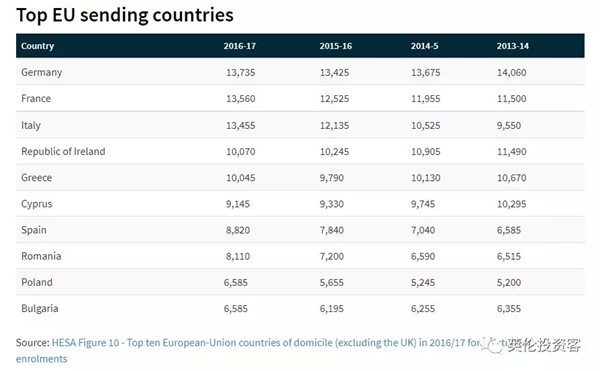Select the France row label
The image size is (600, 371).
(x=36, y=99)
